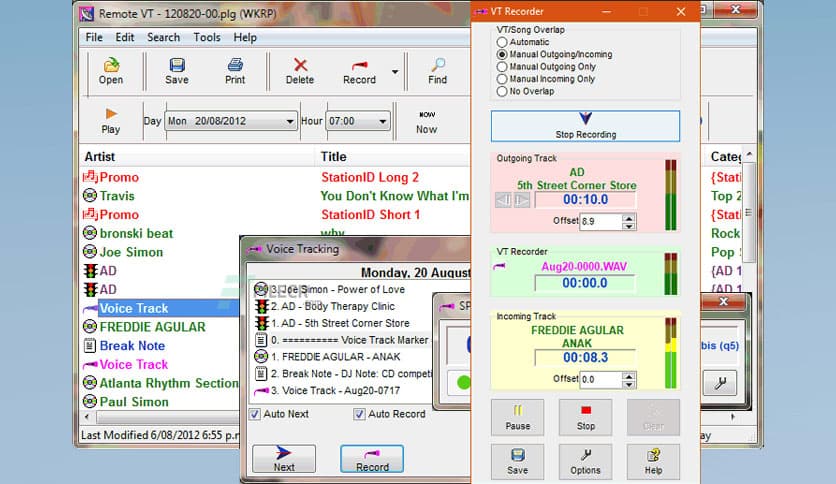The width and height of the screenshot is (836, 484).
Task: Click Save in VT Recorder
Action: click(518, 462)
